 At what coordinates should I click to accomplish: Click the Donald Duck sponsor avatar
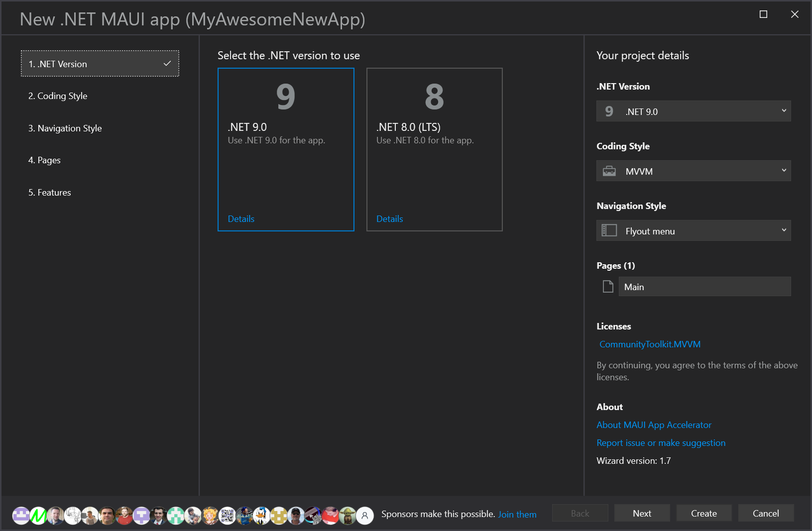pos(261,516)
